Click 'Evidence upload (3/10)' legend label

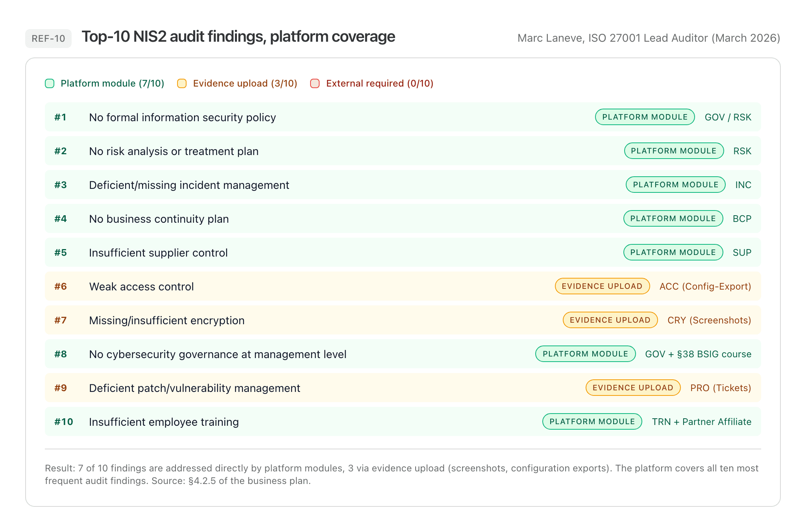245,83
